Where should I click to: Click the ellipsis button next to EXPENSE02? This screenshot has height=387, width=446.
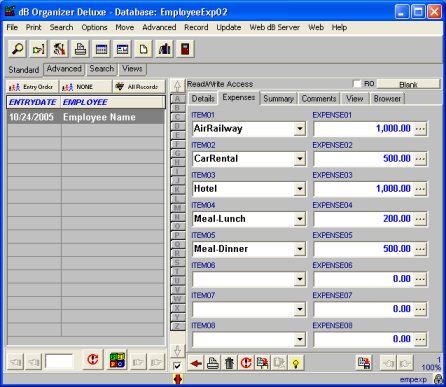tap(420, 159)
